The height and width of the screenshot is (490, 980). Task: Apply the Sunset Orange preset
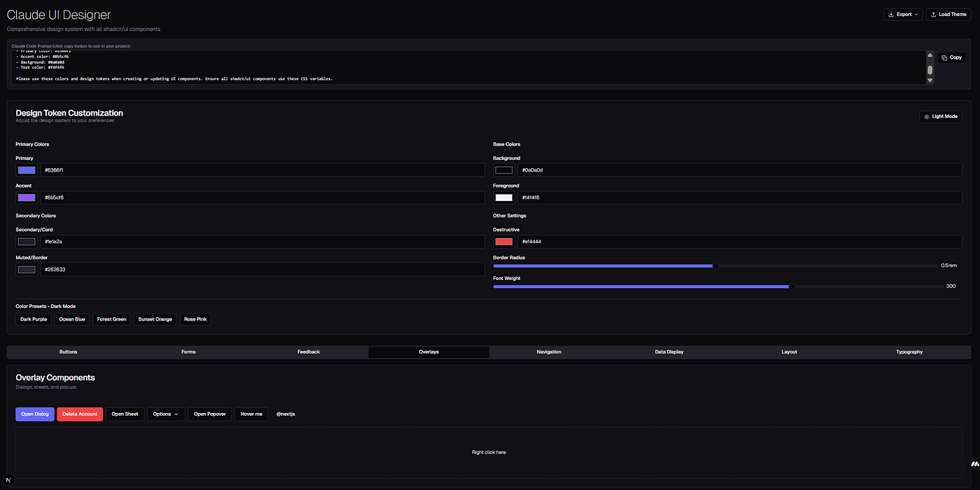pos(155,319)
